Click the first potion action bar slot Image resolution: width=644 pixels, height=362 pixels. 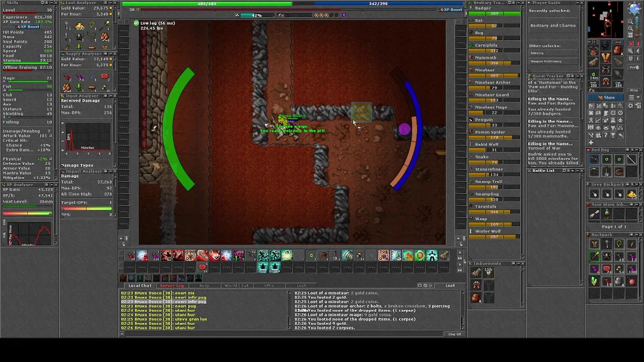(130, 255)
